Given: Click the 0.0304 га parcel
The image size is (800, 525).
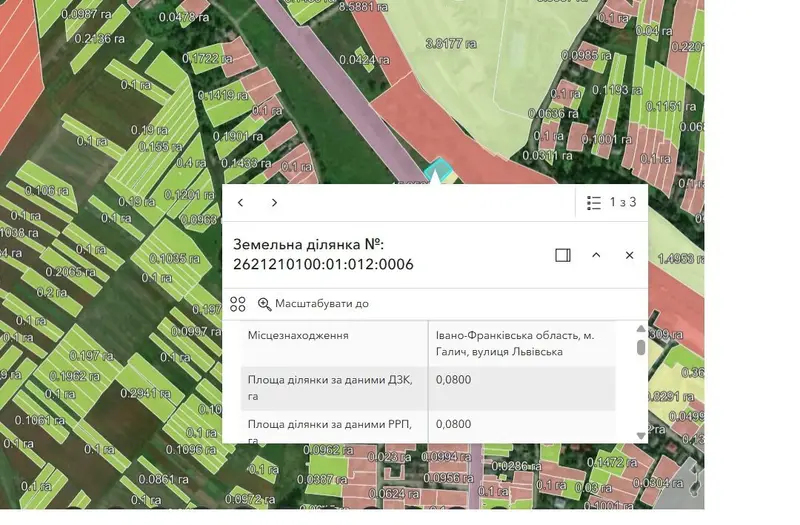Looking at the screenshot, I should [658, 483].
